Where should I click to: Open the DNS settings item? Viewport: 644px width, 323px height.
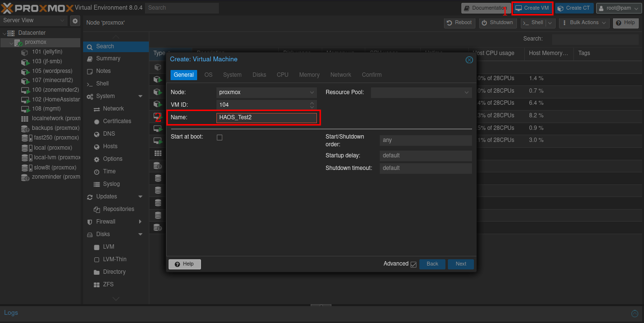coord(115,134)
